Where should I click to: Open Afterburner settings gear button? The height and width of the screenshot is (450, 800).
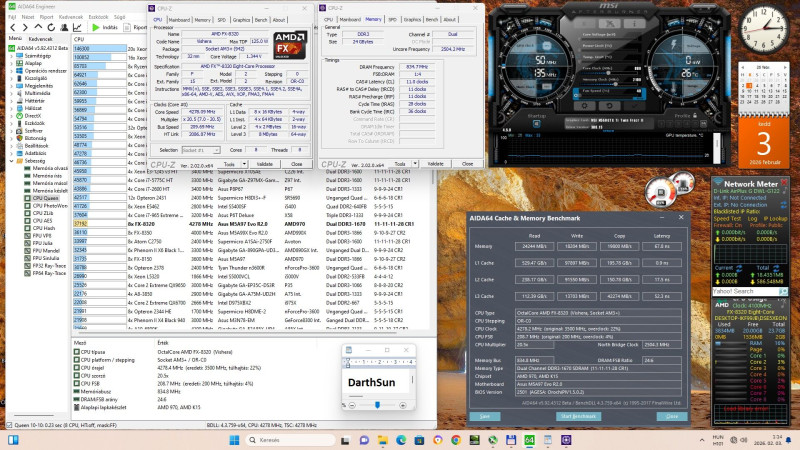pos(585,106)
